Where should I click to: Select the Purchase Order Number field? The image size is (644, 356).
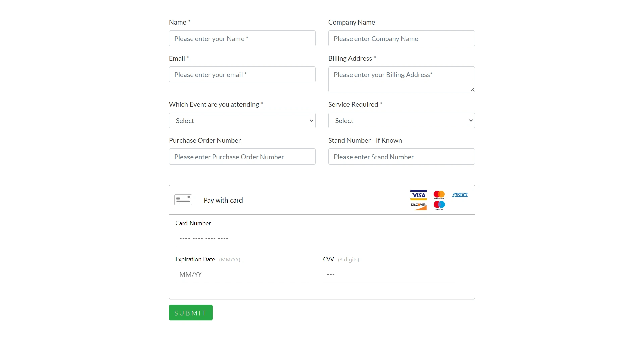tap(242, 157)
